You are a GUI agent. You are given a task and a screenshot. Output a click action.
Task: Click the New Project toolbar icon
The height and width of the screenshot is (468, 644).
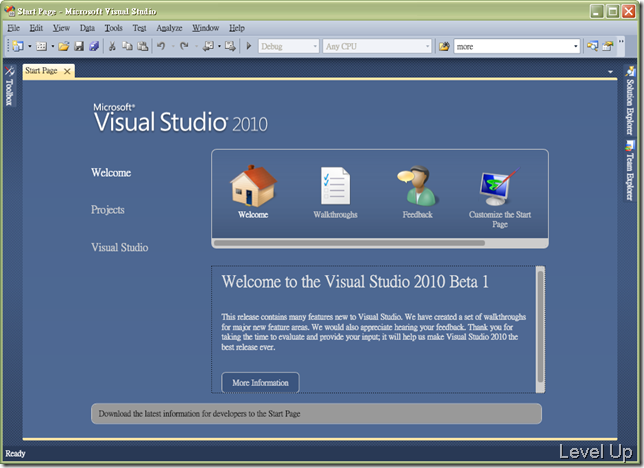(x=18, y=46)
